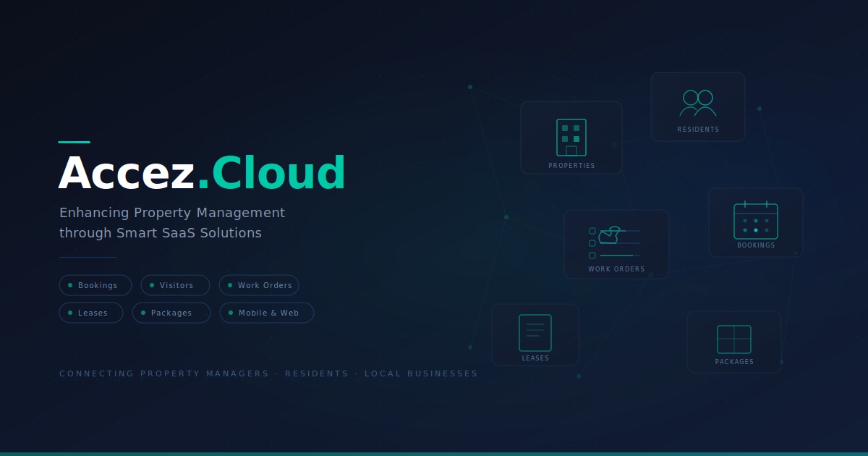Click the teal accent bar above the logo
The height and width of the screenshot is (456, 868).
73,142
